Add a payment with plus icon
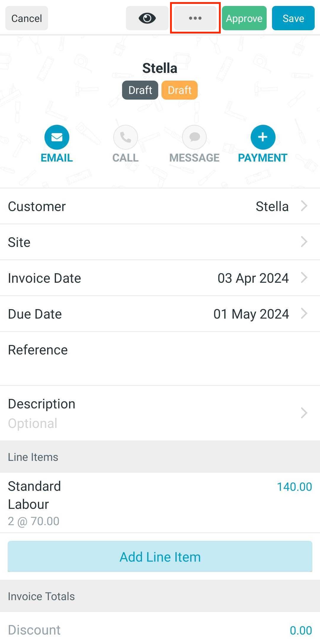The height and width of the screenshot is (644, 320). click(x=263, y=137)
